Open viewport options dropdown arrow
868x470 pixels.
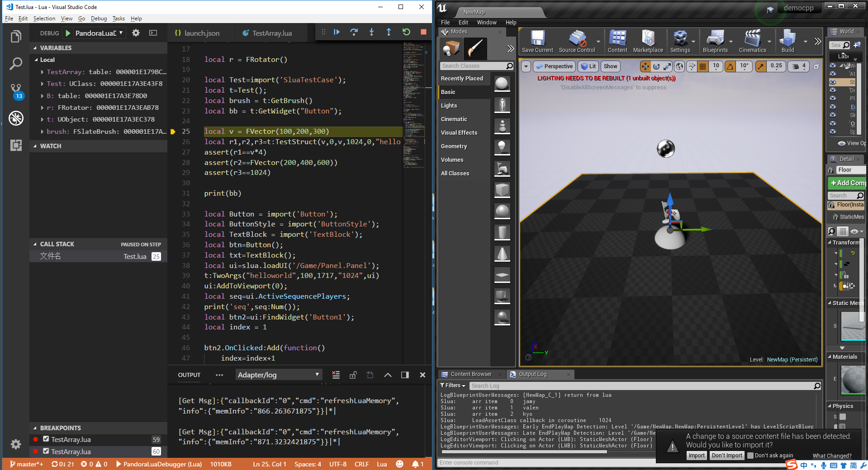point(526,66)
